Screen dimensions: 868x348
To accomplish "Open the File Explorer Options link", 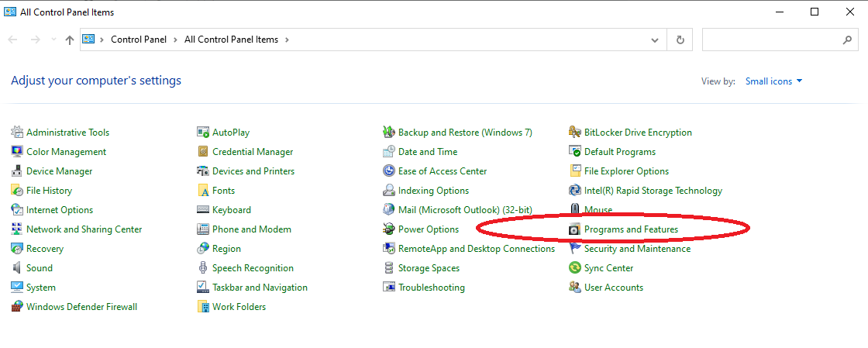I will click(x=627, y=171).
